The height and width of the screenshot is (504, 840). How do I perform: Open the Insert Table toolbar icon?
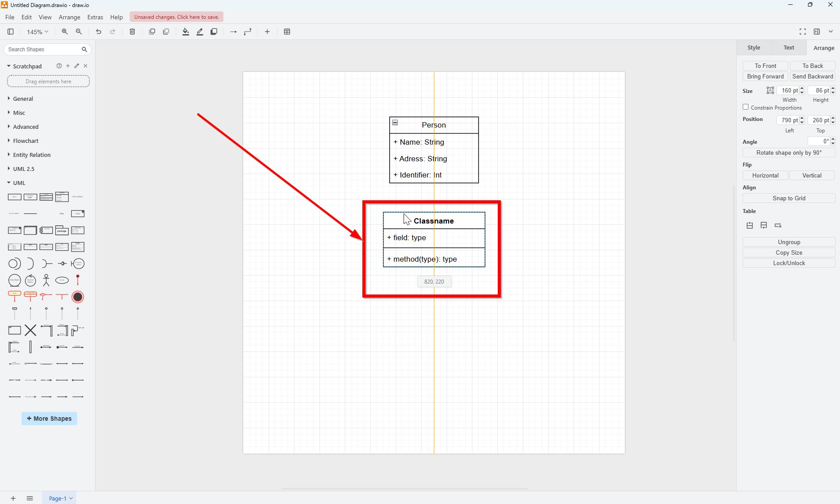pyautogui.click(x=287, y=32)
